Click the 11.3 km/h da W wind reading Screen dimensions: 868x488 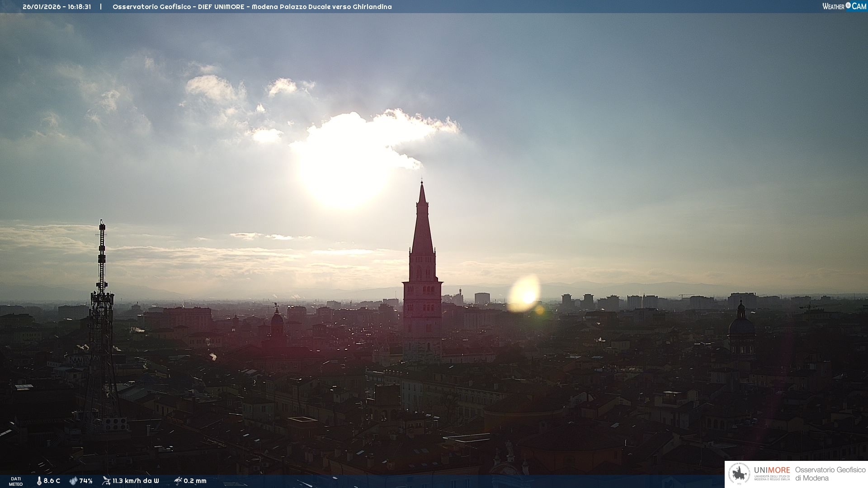pos(136,481)
